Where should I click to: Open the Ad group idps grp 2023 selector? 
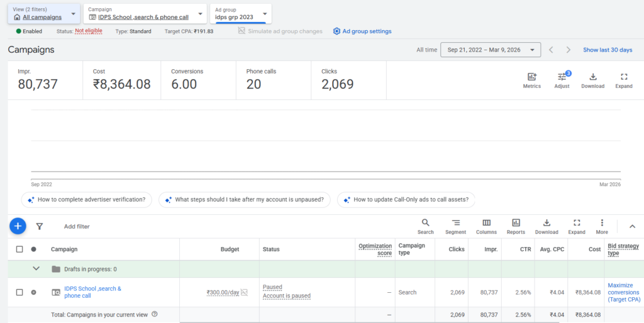241,13
